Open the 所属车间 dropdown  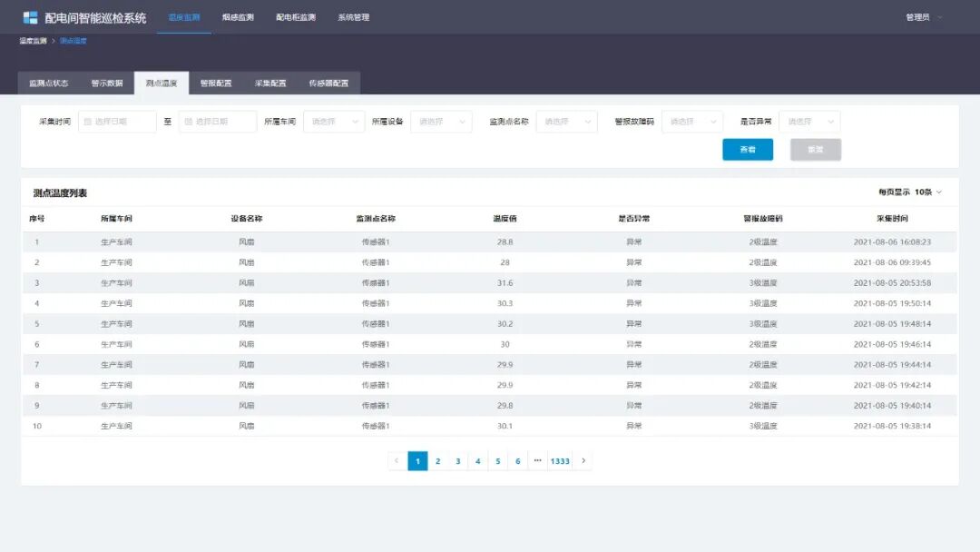point(334,122)
